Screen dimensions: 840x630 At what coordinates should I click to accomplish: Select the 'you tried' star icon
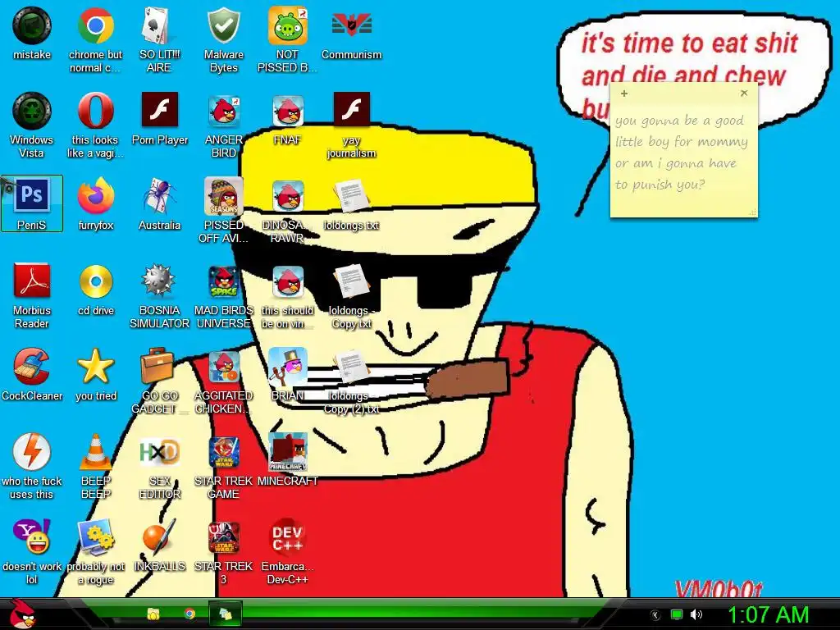pos(96,374)
